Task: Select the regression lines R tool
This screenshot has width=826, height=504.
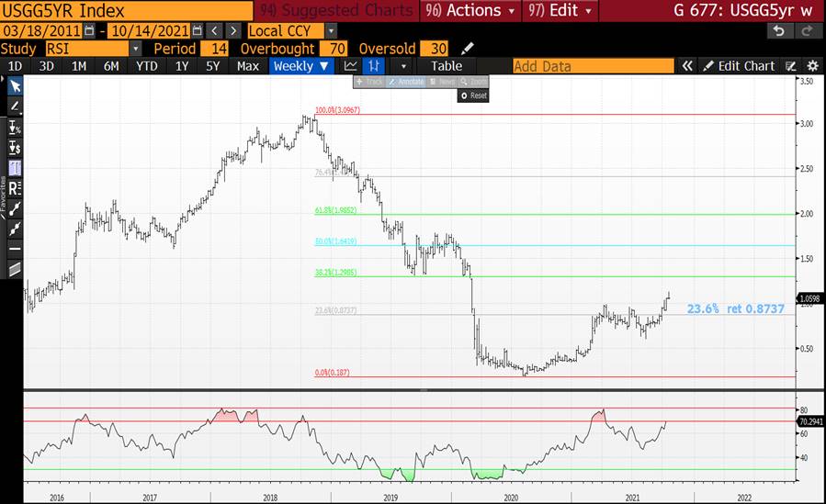Action: tap(15, 188)
